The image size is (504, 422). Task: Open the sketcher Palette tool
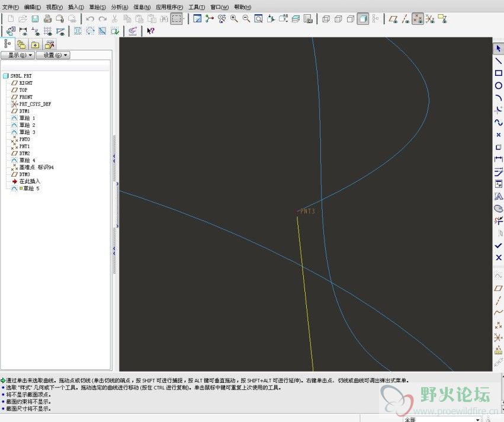(498, 209)
